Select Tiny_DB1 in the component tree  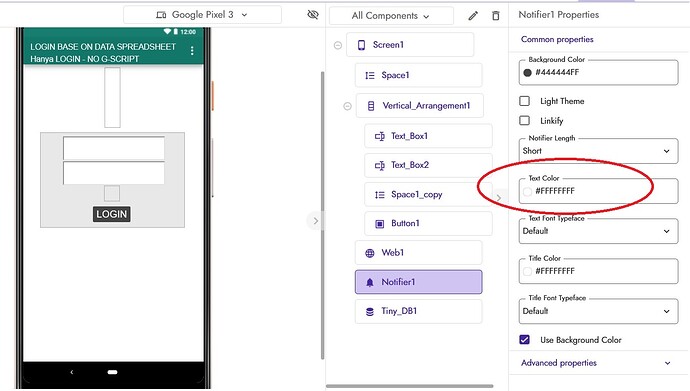point(418,311)
